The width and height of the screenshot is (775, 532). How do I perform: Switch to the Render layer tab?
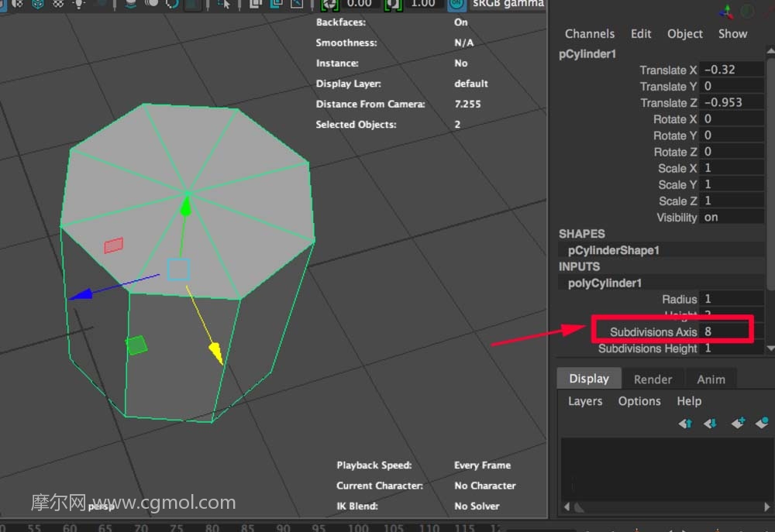point(653,379)
